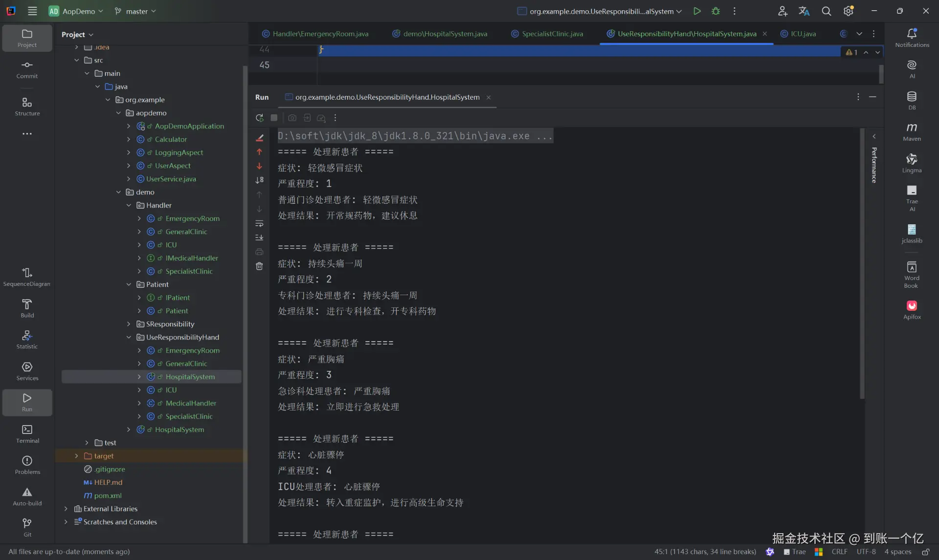Expand the target folder

(76, 456)
